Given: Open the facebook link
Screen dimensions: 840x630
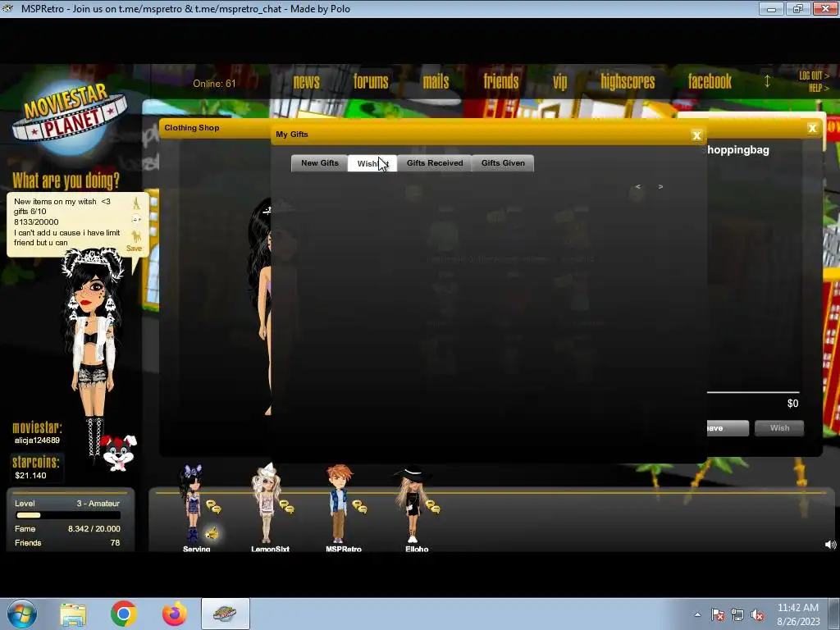Looking at the screenshot, I should click(x=710, y=81).
